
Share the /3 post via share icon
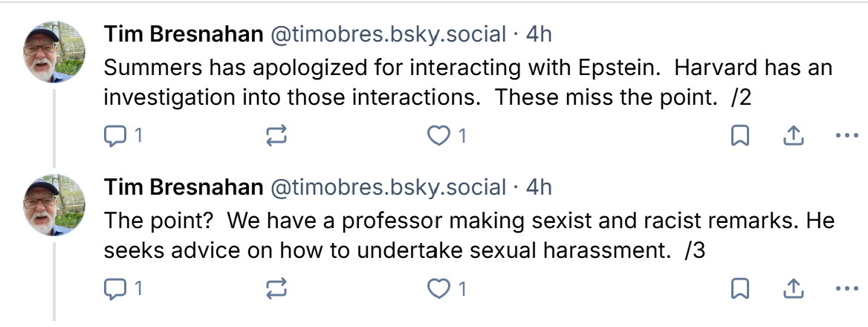[x=793, y=288]
